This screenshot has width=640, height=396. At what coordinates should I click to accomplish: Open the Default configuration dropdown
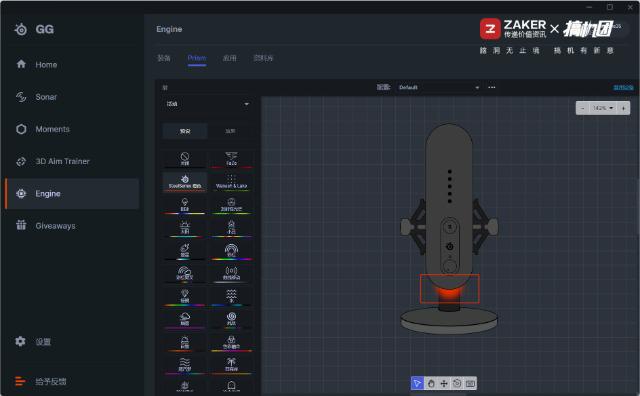pos(438,87)
